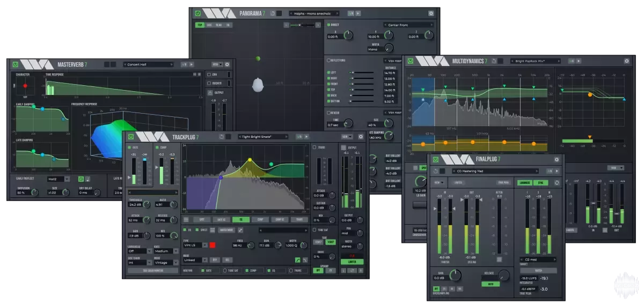Open Masterverb 7 settings gear
This screenshot has height=304, width=644.
pos(227,64)
